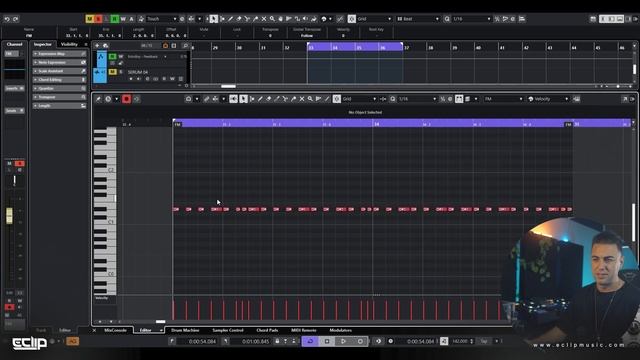Click the Stop button in transport
This screenshot has height=360, width=640.
327,341
